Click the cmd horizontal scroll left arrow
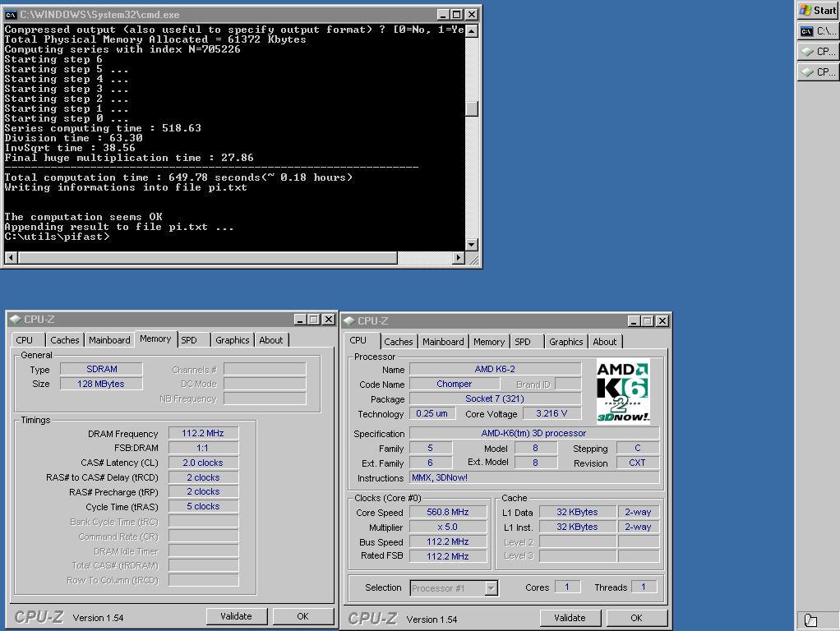The image size is (840, 631). [11, 258]
